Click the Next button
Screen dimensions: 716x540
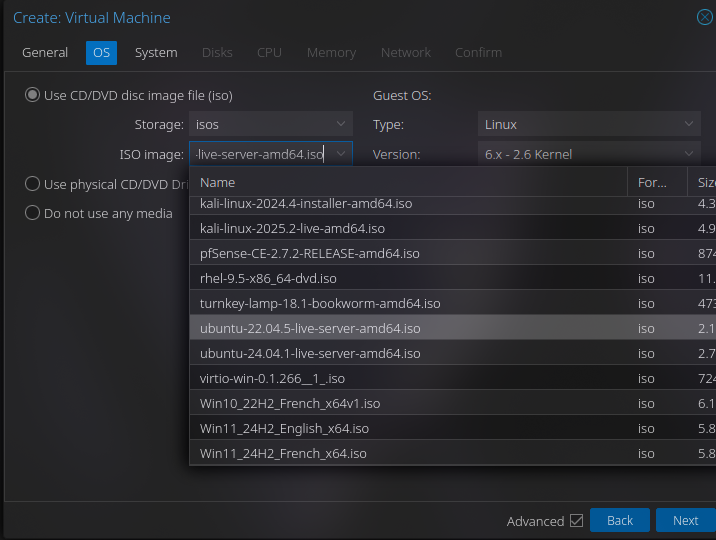coord(685,520)
